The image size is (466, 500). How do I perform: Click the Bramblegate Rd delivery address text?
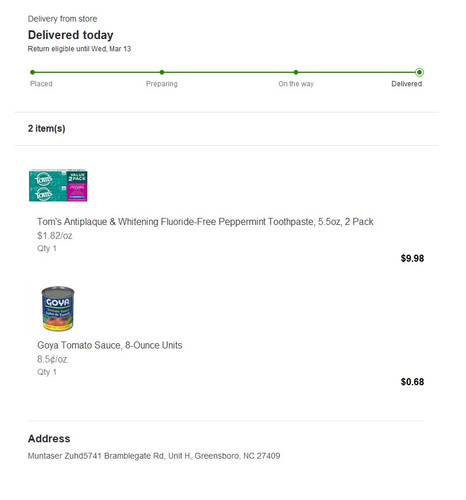(154, 456)
